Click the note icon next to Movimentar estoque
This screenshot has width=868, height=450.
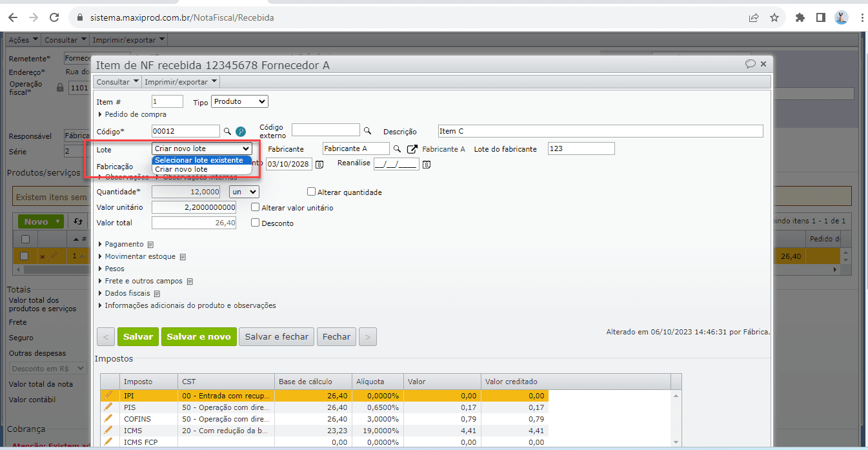click(x=182, y=257)
